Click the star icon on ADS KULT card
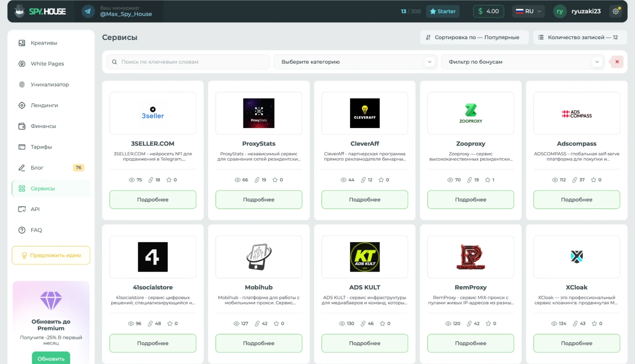The height and width of the screenshot is (364, 635). point(382,324)
